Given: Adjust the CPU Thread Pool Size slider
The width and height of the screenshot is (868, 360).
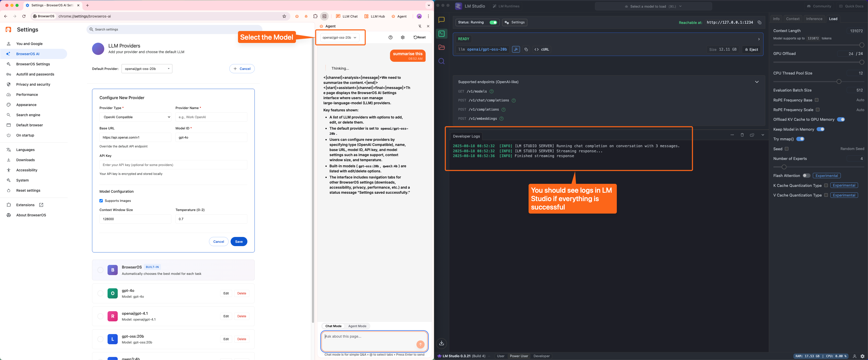Looking at the screenshot, I should 839,82.
